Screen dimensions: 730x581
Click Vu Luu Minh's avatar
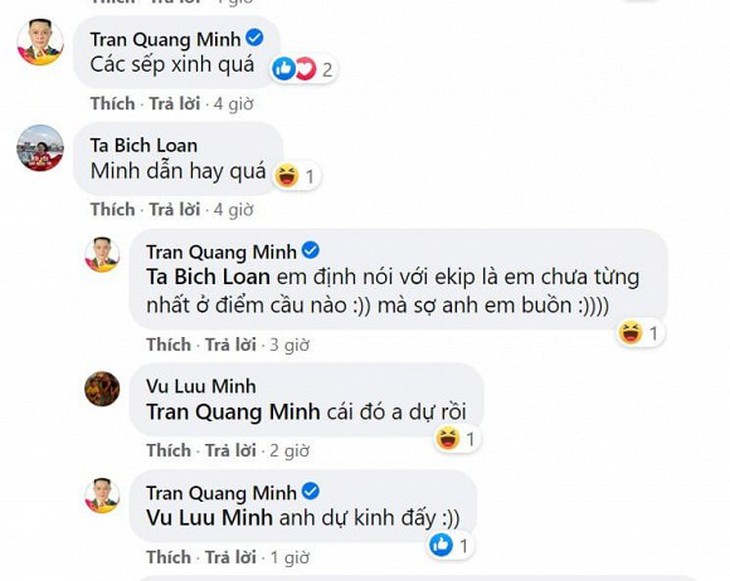(102, 388)
